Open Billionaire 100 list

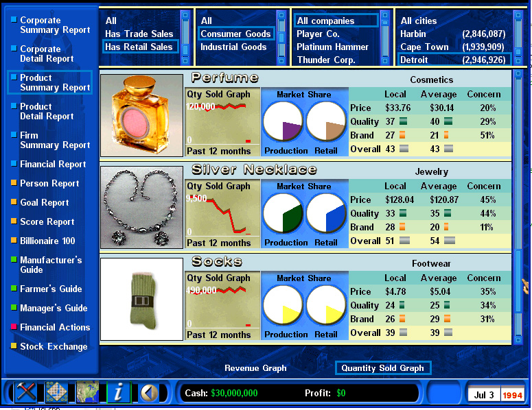[47, 241]
